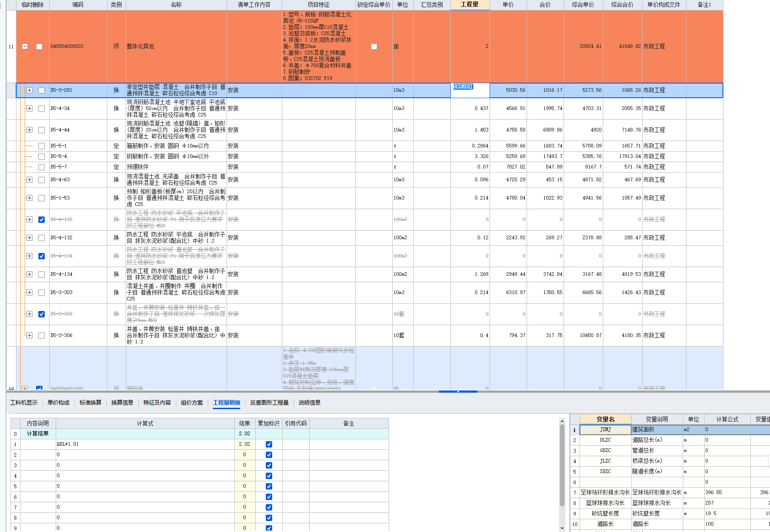770x532 pixels.
Task: Click the 20924.41 composite unit price cell
Action: [583, 47]
